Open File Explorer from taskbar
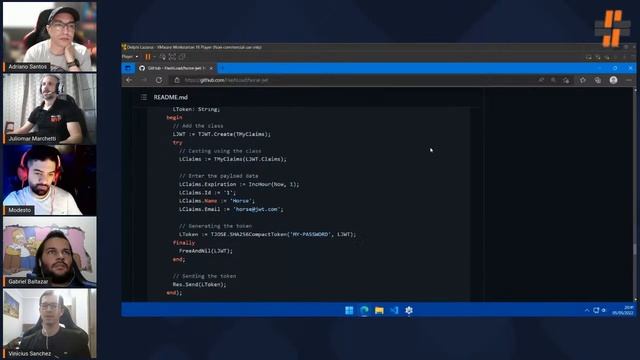The height and width of the screenshot is (360, 640). coord(379,311)
